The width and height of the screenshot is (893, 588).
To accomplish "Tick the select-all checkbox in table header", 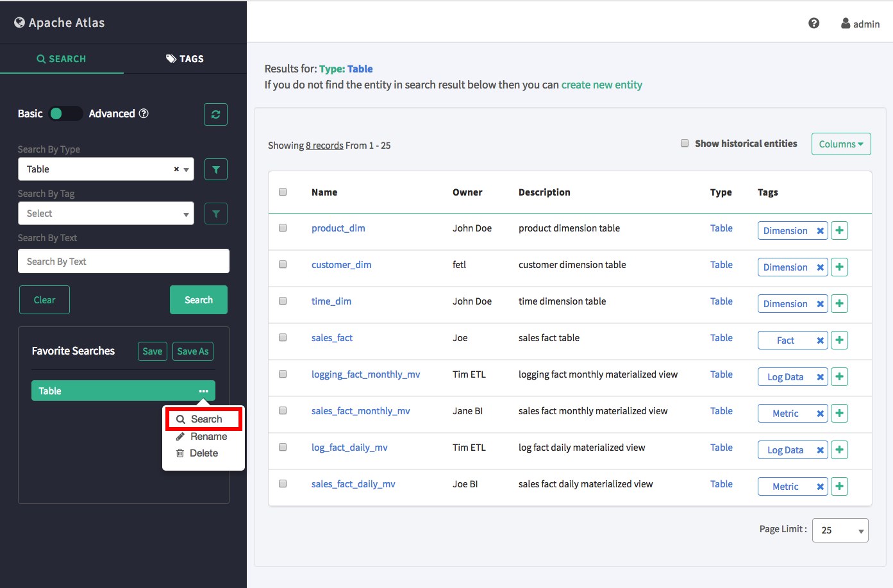I will point(283,192).
